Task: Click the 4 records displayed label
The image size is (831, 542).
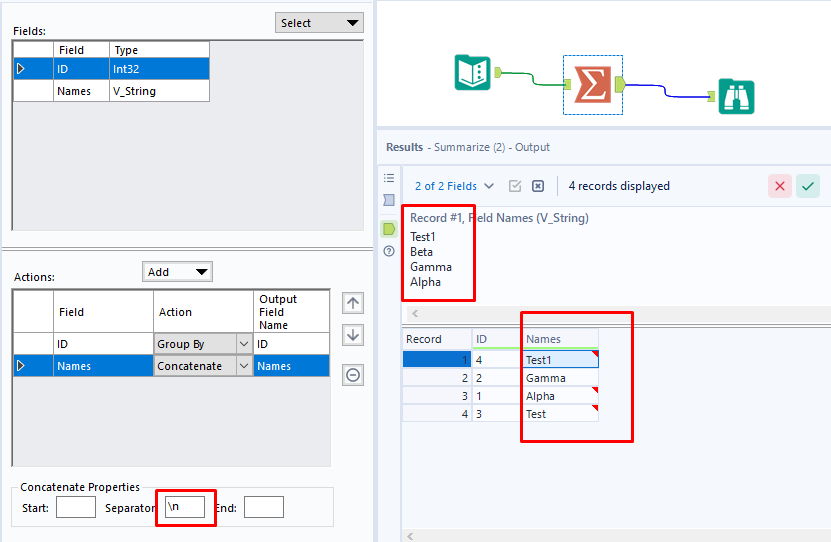Action: tap(619, 186)
